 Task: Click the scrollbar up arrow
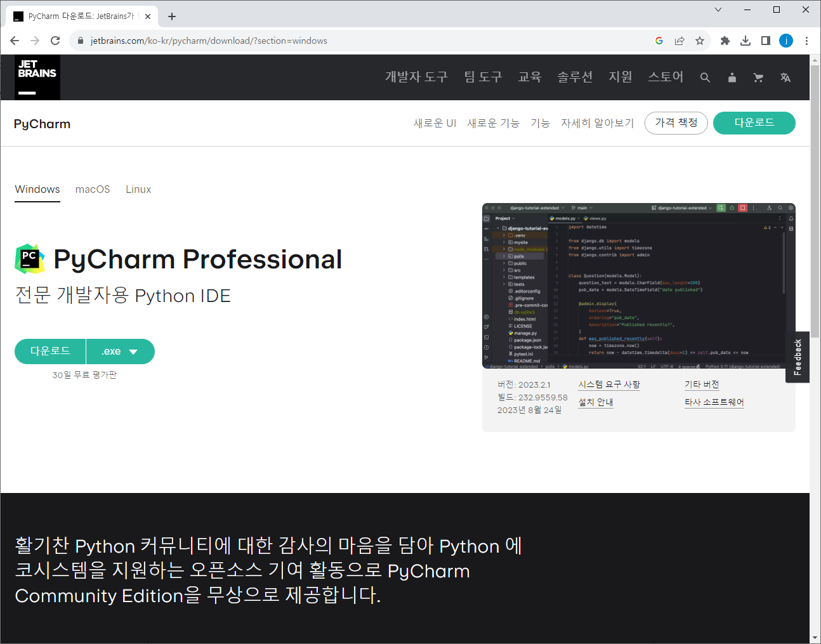click(x=815, y=60)
